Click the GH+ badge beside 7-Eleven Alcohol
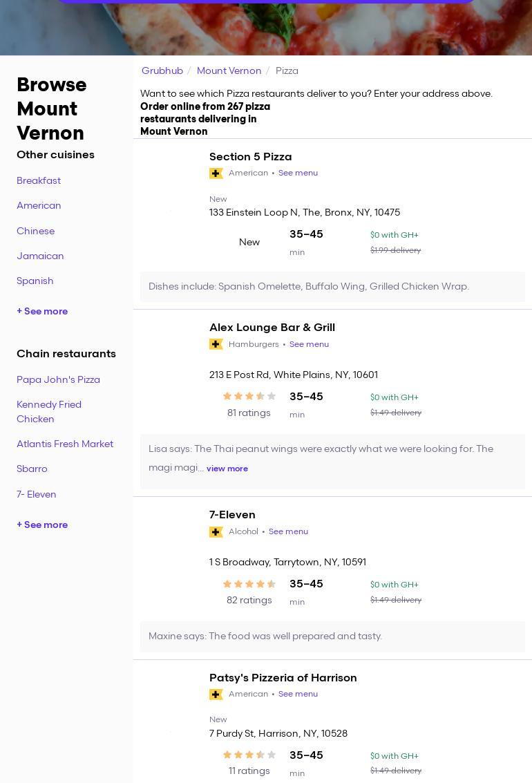Viewport: 532px width, 783px height. pos(216,531)
